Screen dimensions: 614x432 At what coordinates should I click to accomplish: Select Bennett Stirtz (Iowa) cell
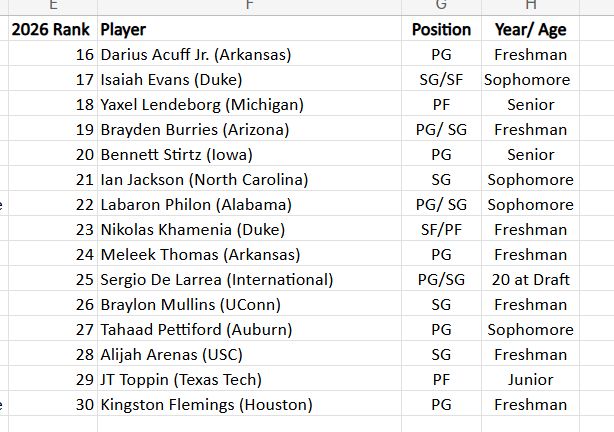249,154
